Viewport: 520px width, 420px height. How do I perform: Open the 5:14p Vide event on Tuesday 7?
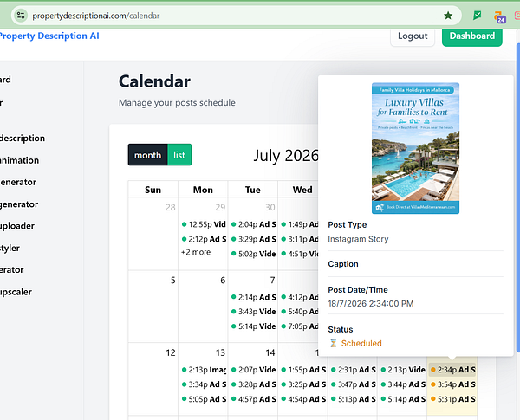coord(253,326)
